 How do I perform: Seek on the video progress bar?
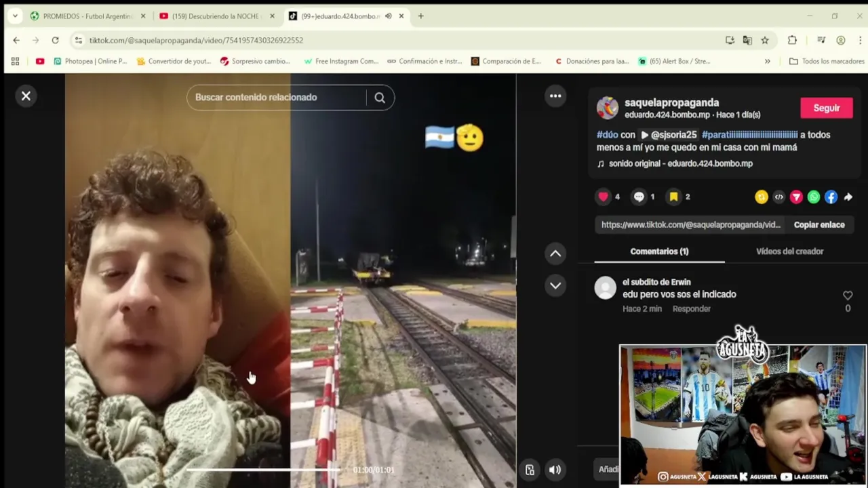pyautogui.click(x=264, y=470)
